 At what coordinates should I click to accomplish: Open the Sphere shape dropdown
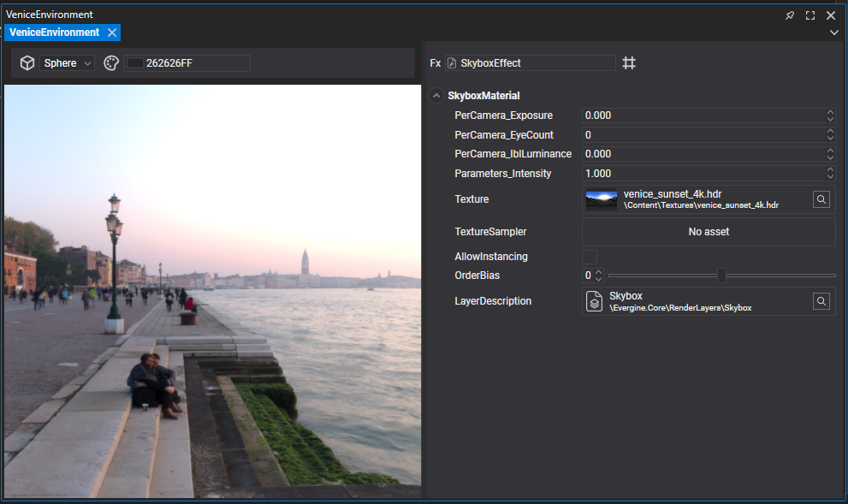point(68,63)
